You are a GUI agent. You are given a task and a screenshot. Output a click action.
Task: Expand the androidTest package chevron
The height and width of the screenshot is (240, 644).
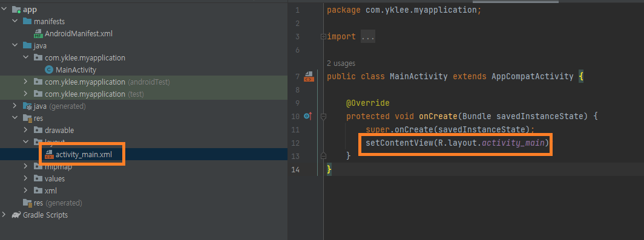(x=25, y=82)
